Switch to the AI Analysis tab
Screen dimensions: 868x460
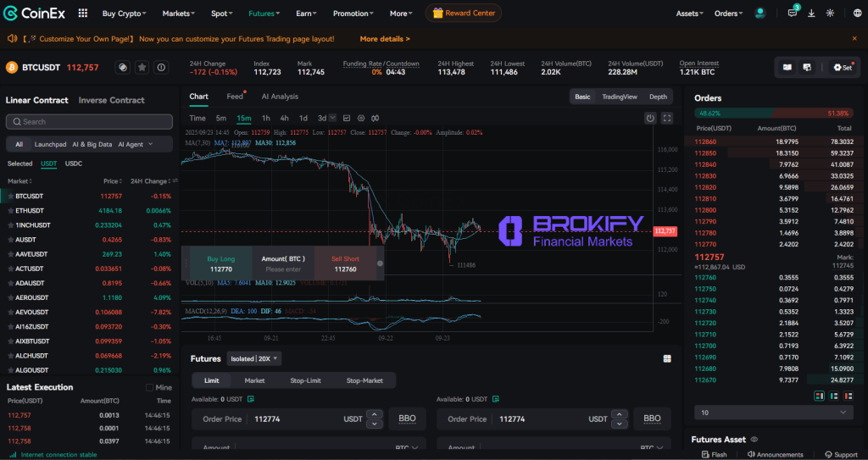(280, 97)
